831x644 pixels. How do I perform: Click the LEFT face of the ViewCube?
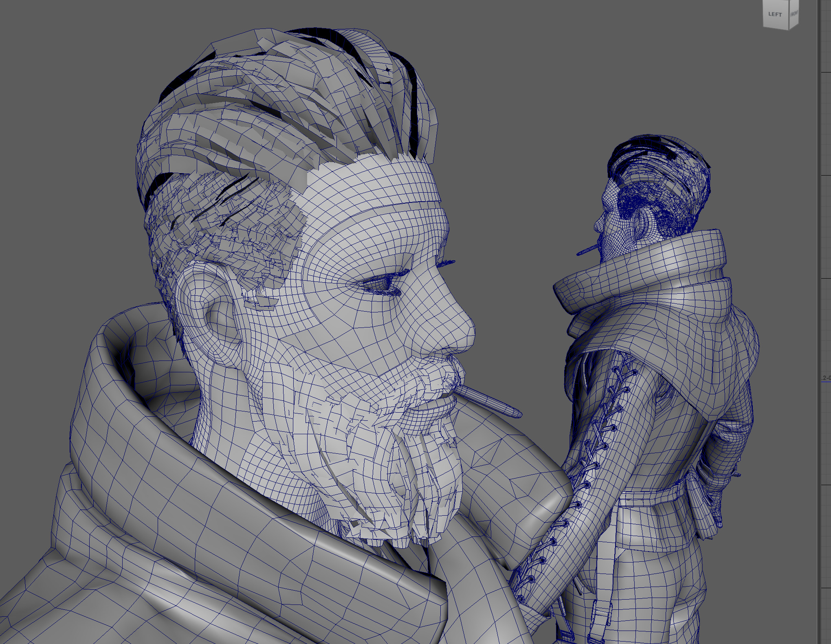pyautogui.click(x=775, y=15)
